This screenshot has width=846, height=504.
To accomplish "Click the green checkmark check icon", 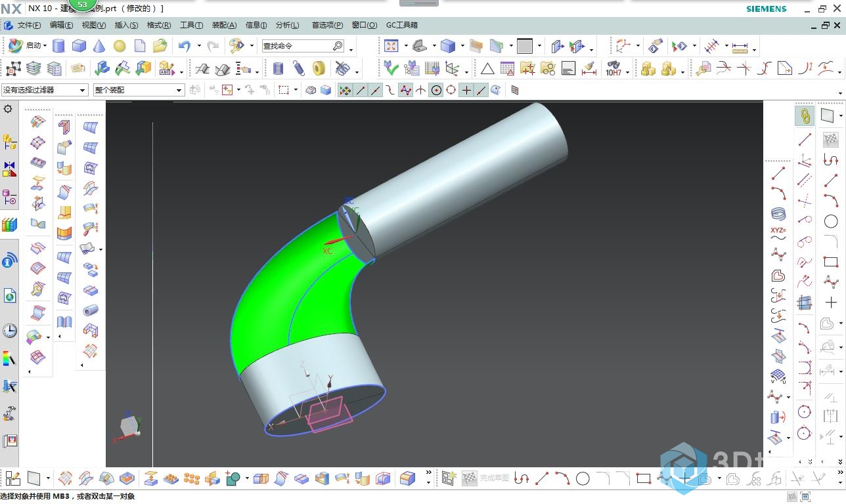I will (391, 68).
